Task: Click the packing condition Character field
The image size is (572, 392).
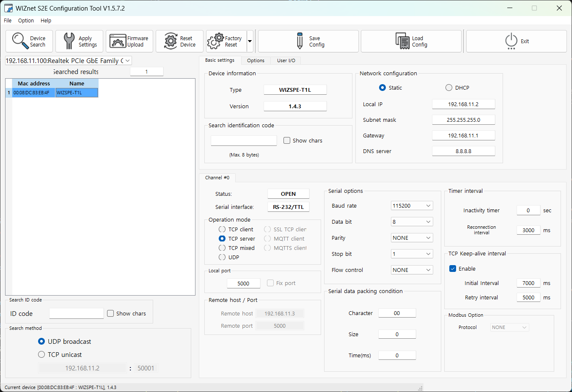Action: tap(397, 313)
